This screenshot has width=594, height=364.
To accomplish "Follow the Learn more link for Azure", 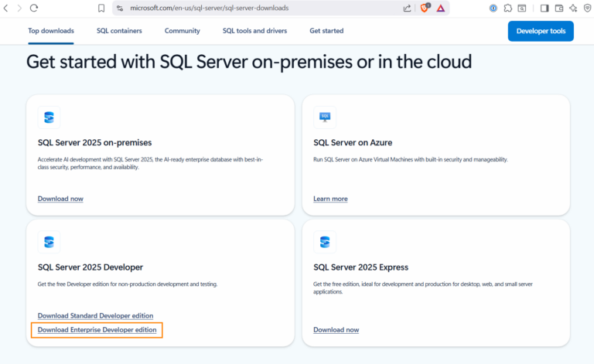I will point(330,199).
